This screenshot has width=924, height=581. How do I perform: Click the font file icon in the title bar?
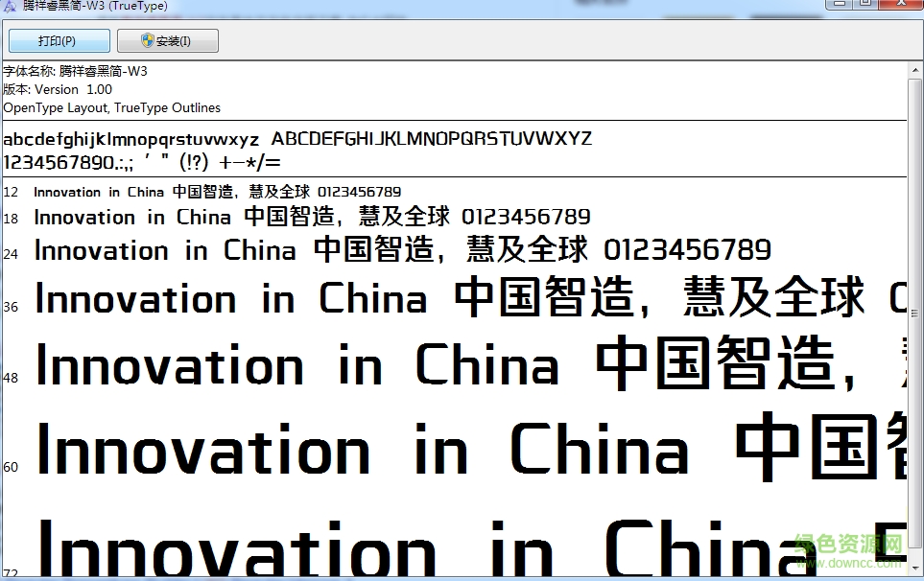pyautogui.click(x=9, y=6)
